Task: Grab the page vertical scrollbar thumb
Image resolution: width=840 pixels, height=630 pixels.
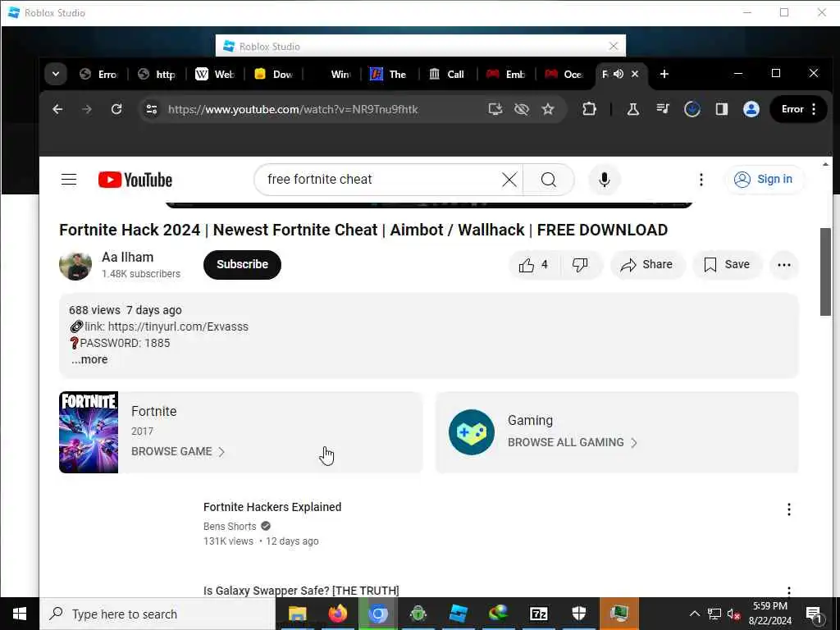Action: click(825, 272)
